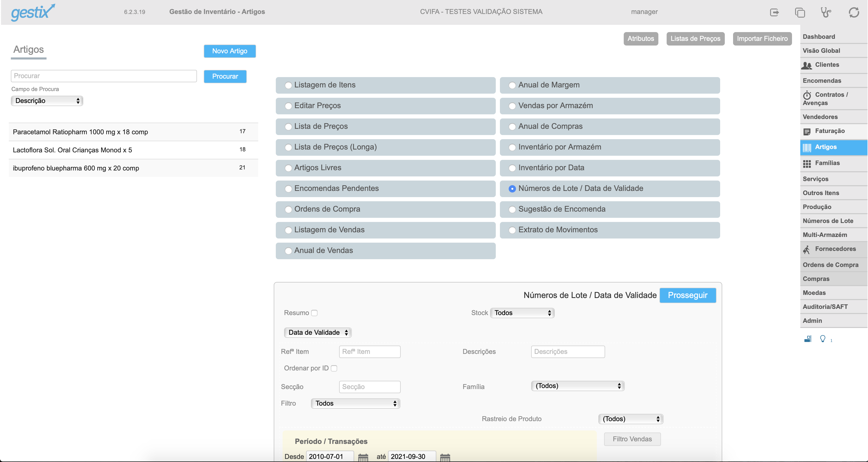Click the Novo Artigo button
Viewport: 868px width, 462px height.
(x=230, y=51)
